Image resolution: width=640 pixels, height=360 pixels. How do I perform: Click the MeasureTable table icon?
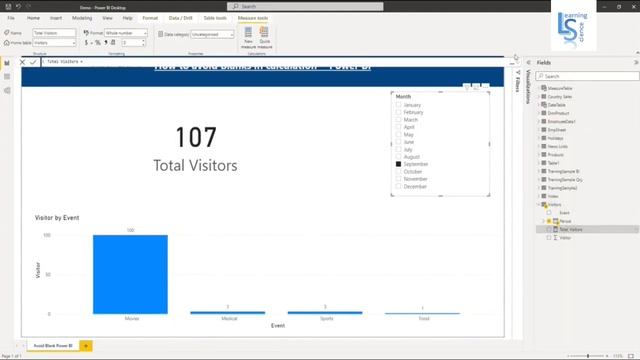[544, 88]
